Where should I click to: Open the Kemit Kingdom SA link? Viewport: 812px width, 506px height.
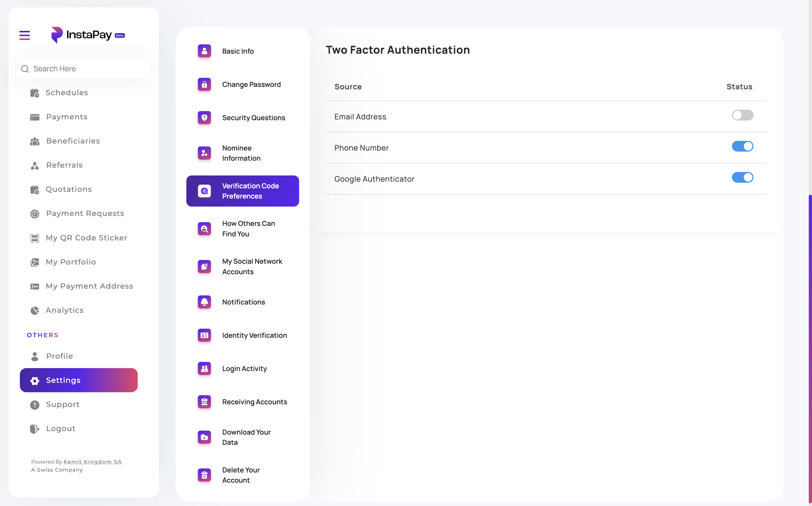(x=92, y=462)
